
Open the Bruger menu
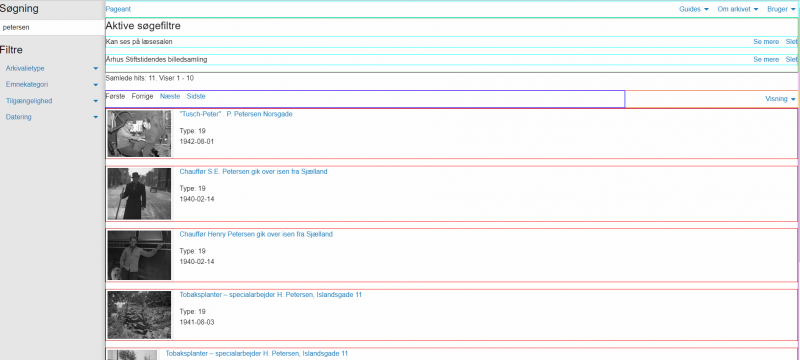[781, 9]
